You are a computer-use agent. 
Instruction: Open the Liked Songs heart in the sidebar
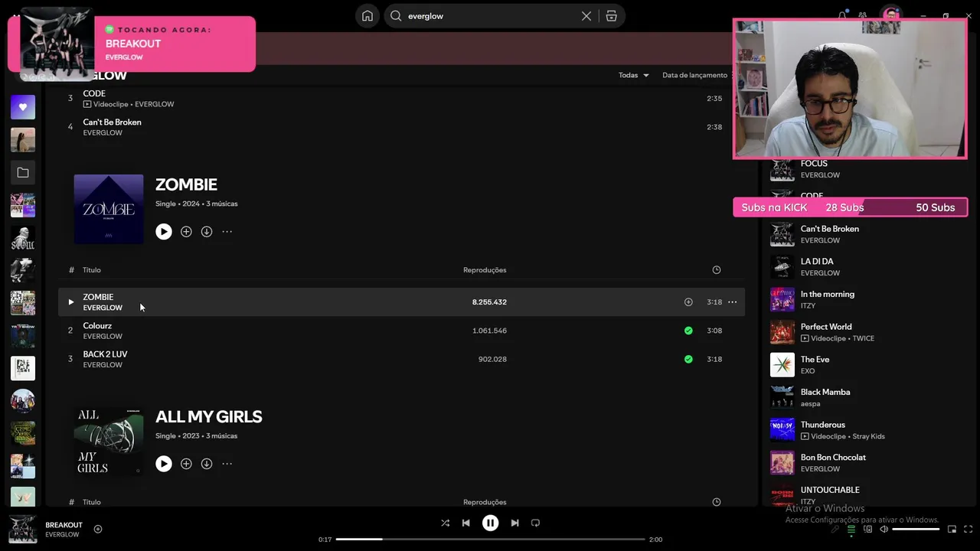click(23, 107)
